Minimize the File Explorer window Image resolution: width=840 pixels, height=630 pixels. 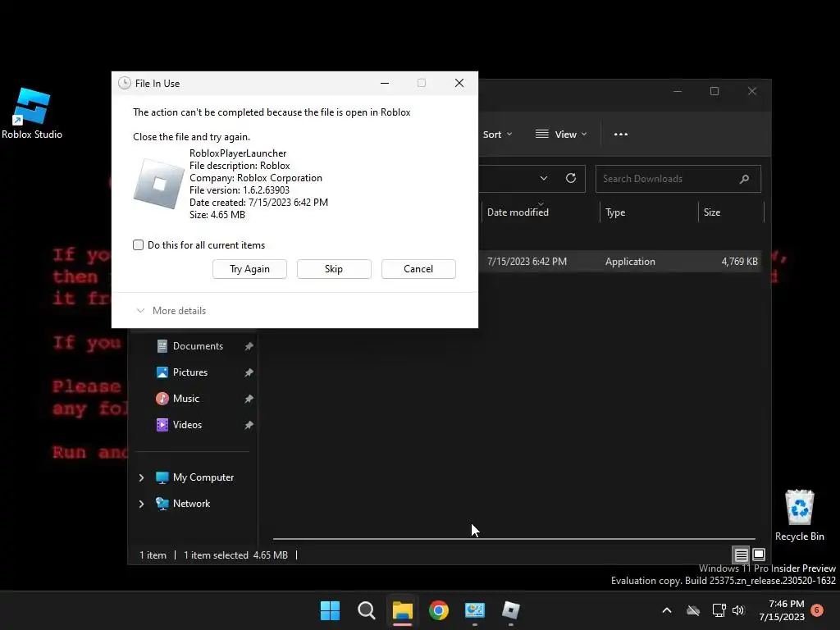(678, 91)
